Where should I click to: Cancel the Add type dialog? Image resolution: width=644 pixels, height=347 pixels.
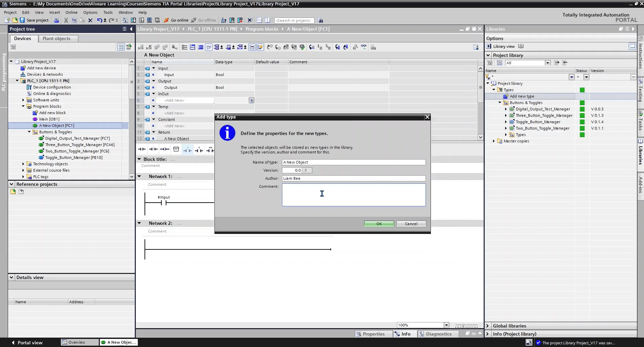click(411, 224)
